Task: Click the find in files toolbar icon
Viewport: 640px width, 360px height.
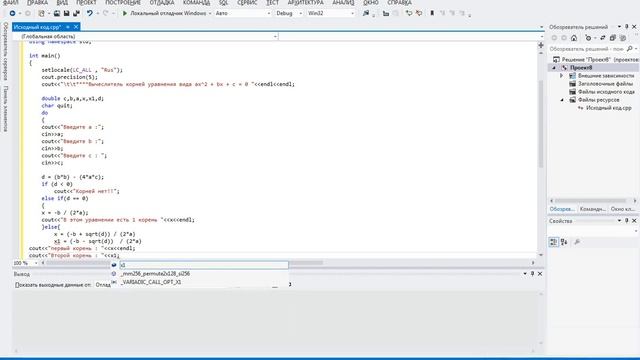Action: 366,13
